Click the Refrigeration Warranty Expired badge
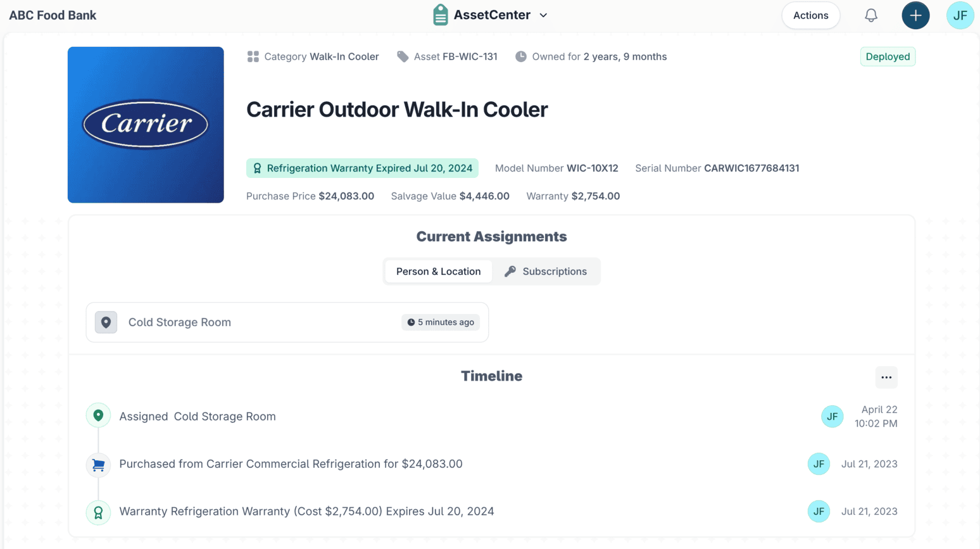 click(x=362, y=168)
